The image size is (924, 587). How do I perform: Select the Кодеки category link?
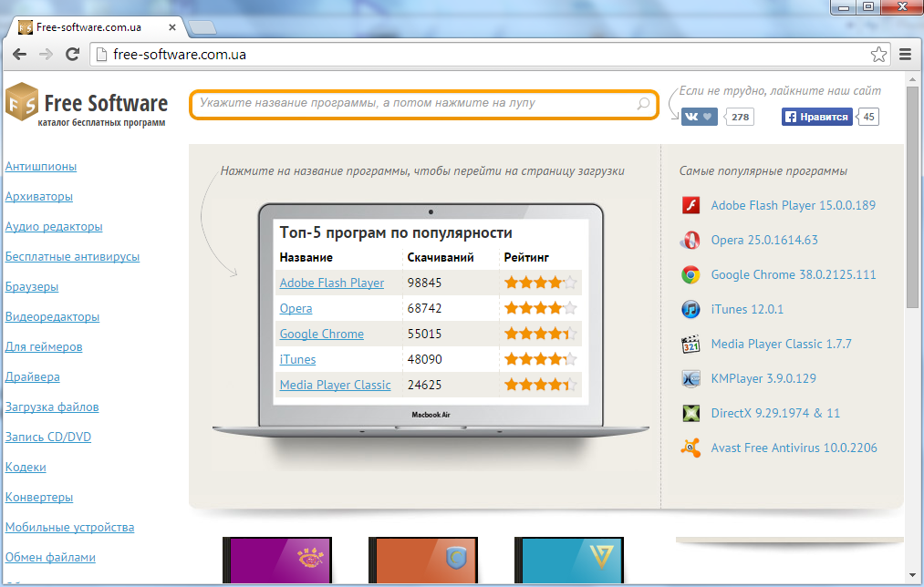(x=26, y=467)
